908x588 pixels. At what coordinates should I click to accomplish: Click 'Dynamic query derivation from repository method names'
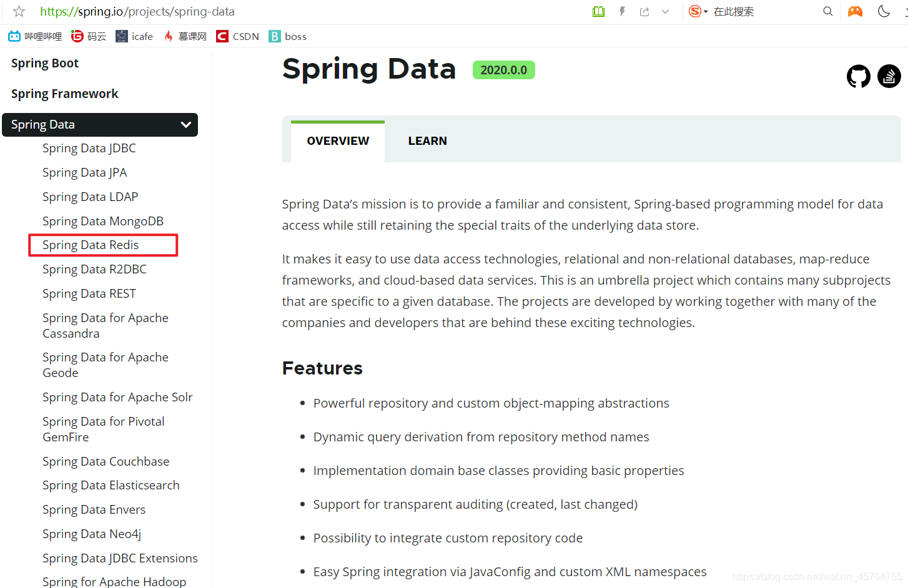[x=481, y=437]
